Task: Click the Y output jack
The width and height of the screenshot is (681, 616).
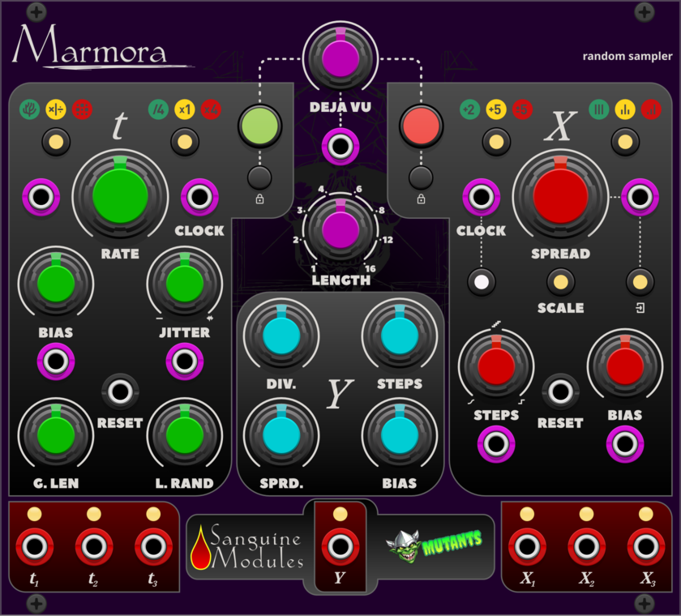Action: [340, 546]
